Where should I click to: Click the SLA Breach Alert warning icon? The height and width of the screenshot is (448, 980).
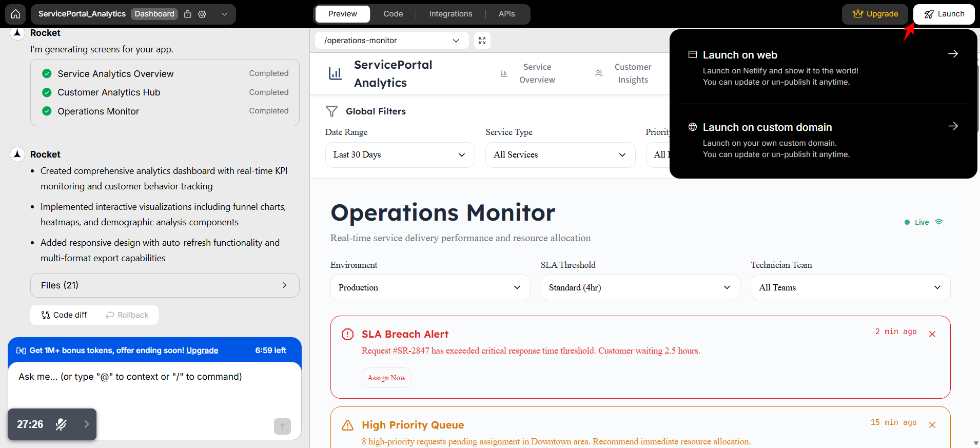click(x=347, y=335)
